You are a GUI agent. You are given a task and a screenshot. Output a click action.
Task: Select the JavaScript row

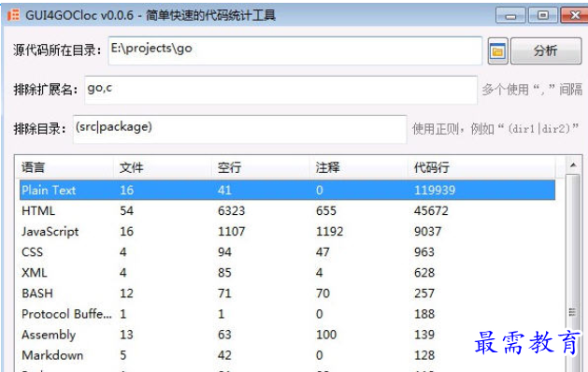(x=287, y=232)
